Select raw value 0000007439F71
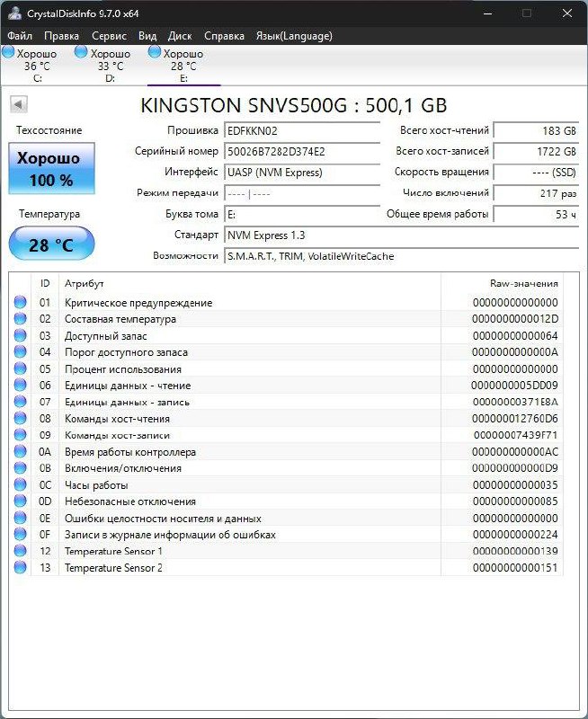Screen dimensions: 588x719 (x=516, y=435)
